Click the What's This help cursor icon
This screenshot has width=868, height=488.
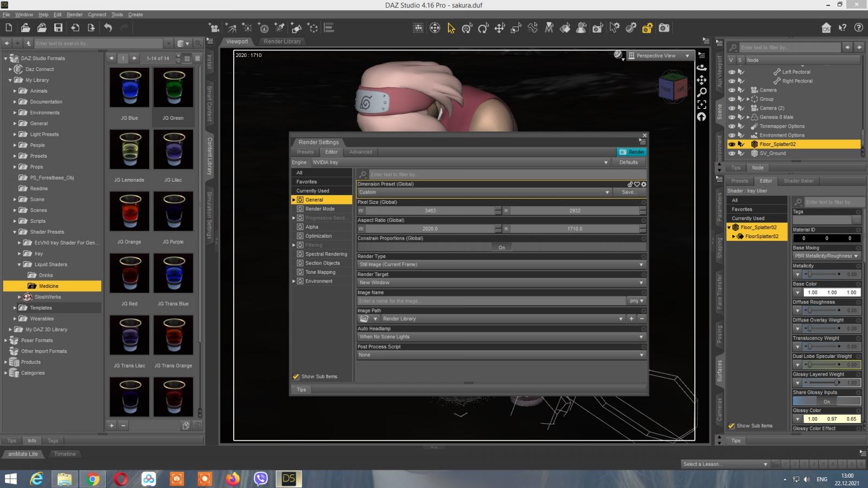coord(843,28)
